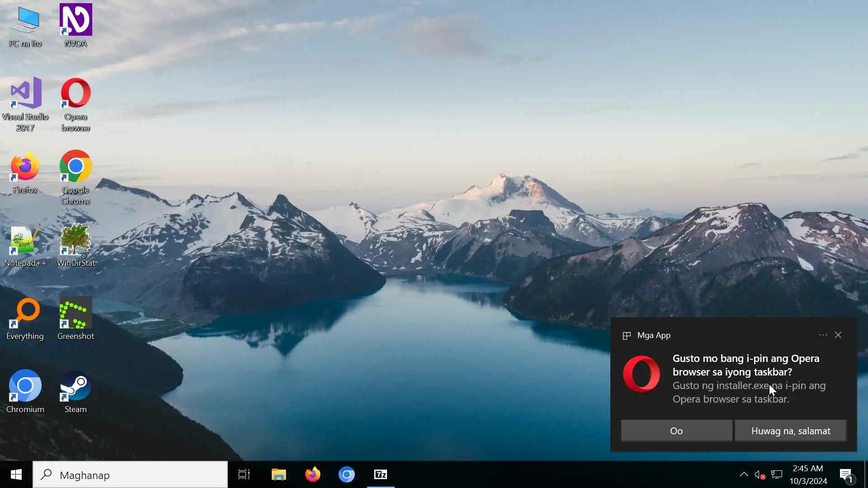
Task: Select the Visual Studio 2017 desktop icon
Action: point(25,94)
